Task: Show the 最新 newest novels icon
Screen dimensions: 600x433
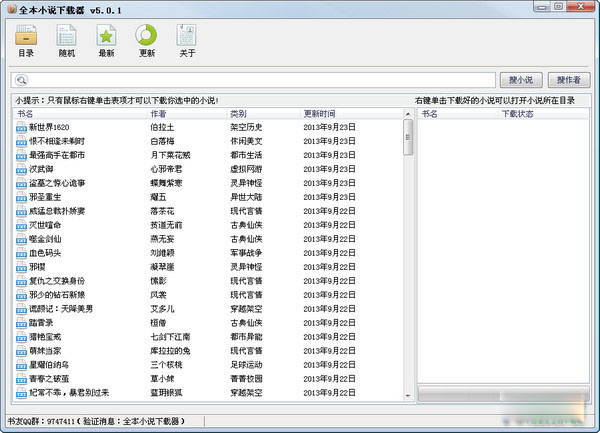Action: pos(106,40)
